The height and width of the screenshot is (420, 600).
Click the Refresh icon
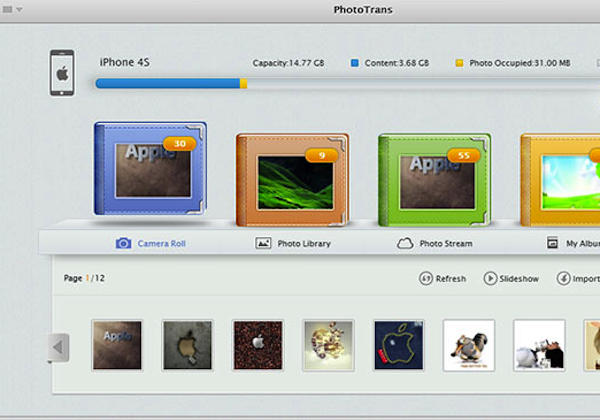(424, 279)
